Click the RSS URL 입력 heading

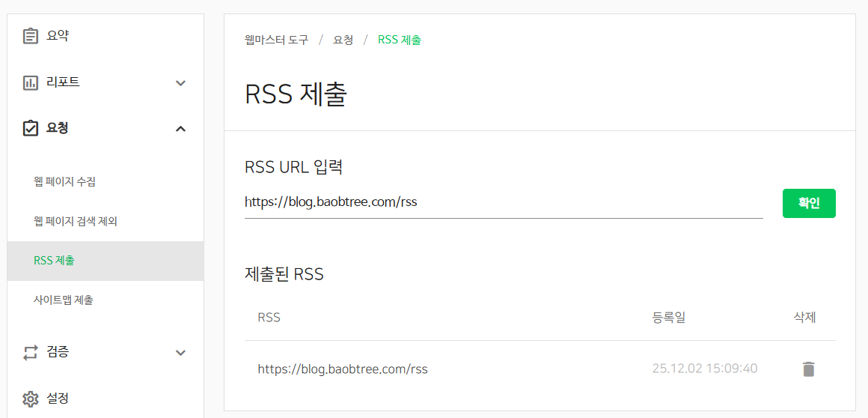pos(294,167)
